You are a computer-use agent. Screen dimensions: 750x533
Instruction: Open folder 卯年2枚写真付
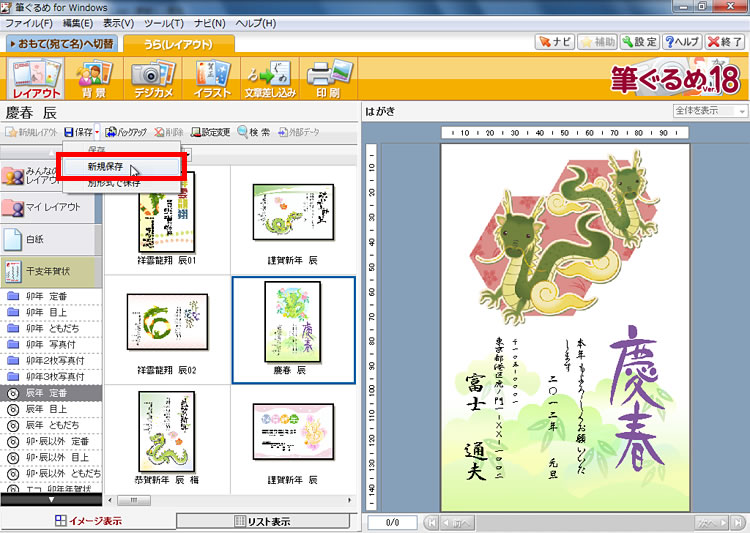51,360
